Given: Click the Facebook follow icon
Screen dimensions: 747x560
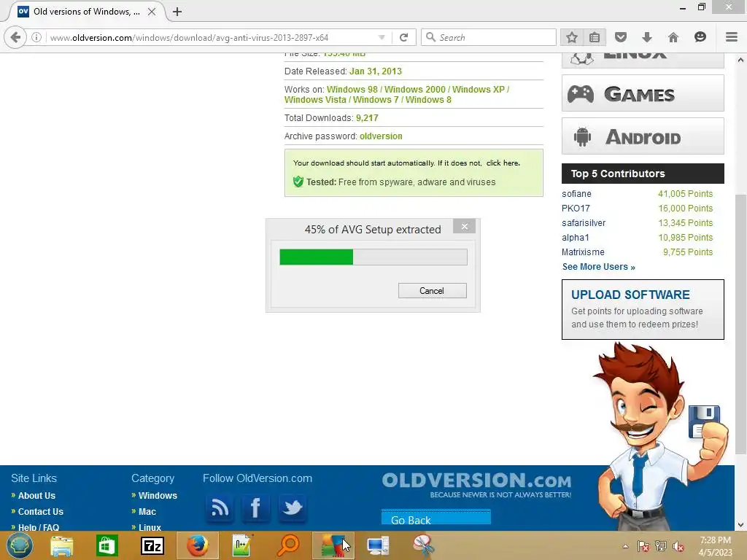Looking at the screenshot, I should pyautogui.click(x=256, y=507).
